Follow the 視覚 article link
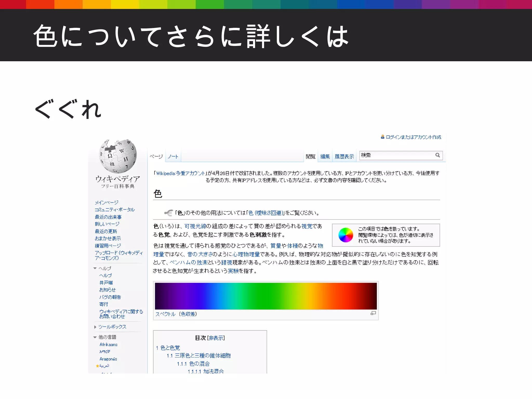The width and height of the screenshot is (532, 399). (307, 226)
